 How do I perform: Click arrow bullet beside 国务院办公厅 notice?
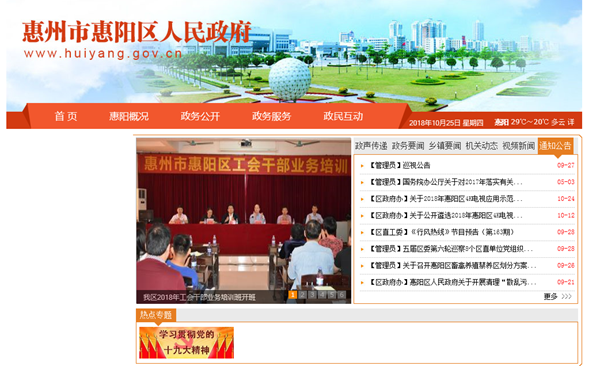coord(362,183)
